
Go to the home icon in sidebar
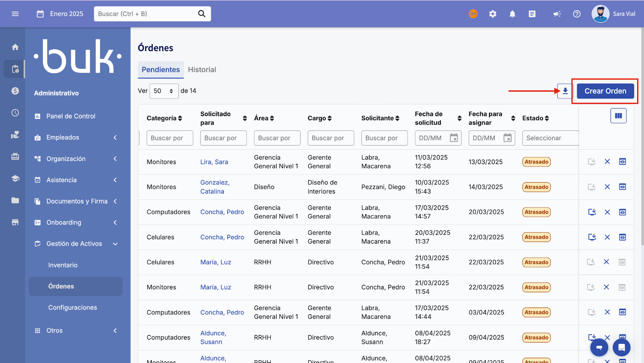click(15, 47)
